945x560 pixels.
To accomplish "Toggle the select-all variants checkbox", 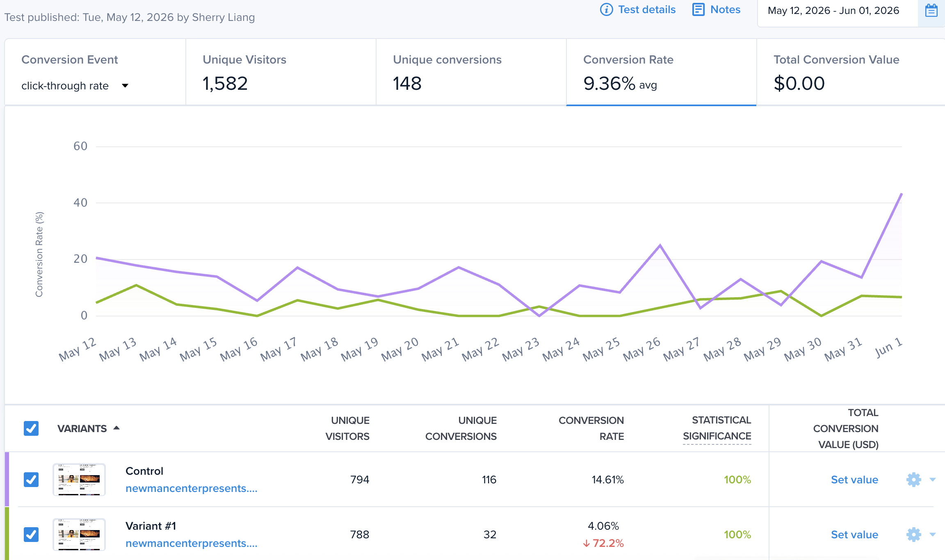I will 31,428.
